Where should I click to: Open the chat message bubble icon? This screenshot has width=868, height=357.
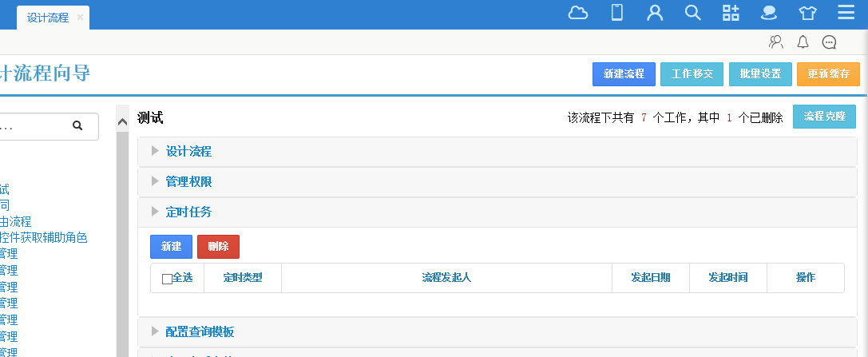829,42
